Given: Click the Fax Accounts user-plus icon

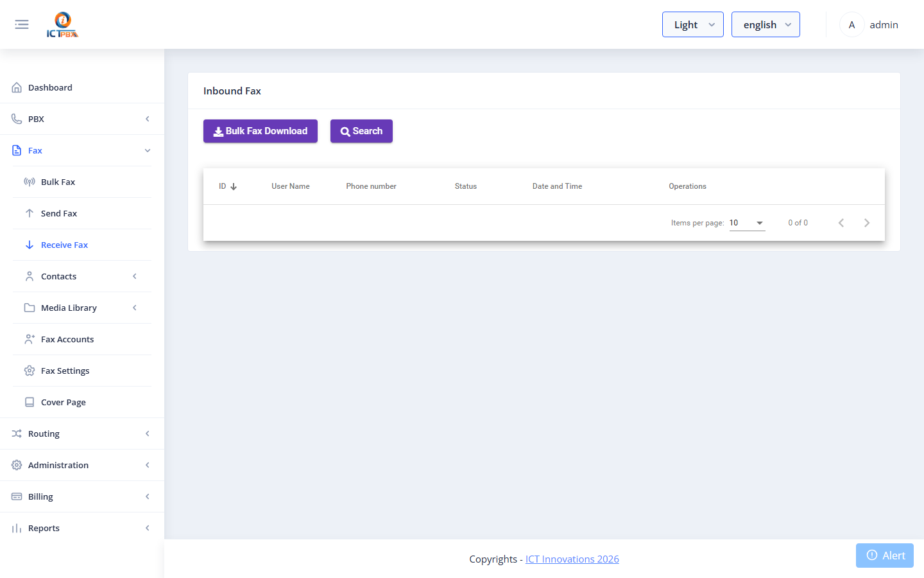Looking at the screenshot, I should coord(30,339).
